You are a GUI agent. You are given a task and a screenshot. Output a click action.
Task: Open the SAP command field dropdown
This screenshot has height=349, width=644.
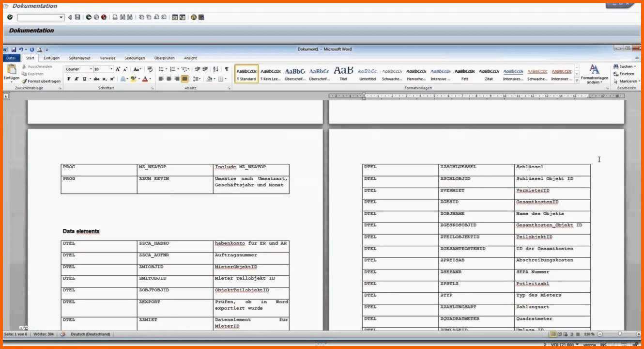61,17
